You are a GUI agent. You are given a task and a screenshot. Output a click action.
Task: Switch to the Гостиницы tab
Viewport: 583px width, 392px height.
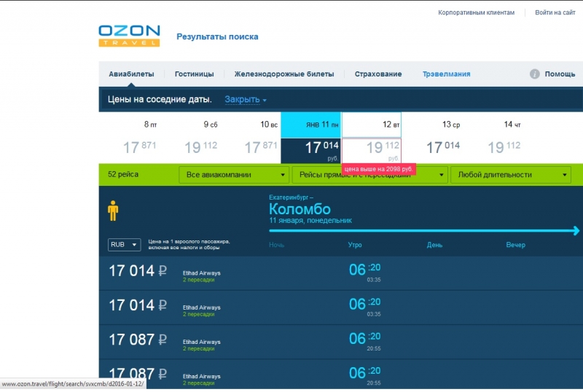194,74
